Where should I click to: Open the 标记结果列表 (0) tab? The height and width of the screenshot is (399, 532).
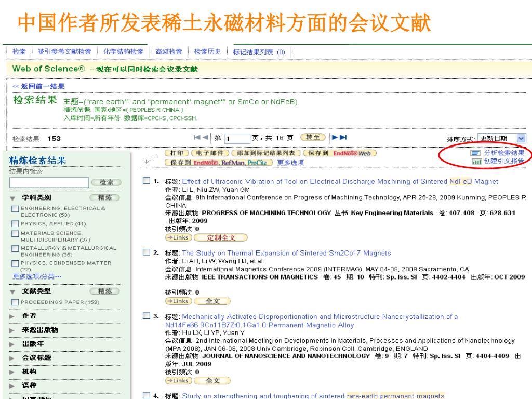click(259, 52)
